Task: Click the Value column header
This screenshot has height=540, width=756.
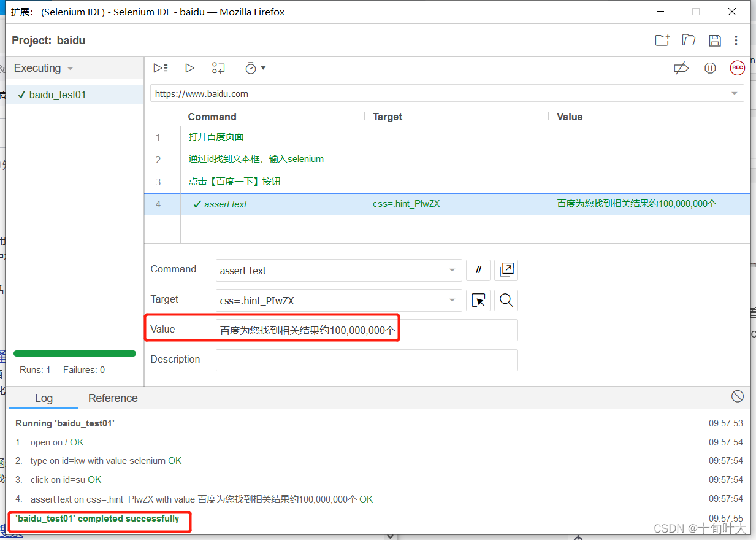Action: pos(570,117)
